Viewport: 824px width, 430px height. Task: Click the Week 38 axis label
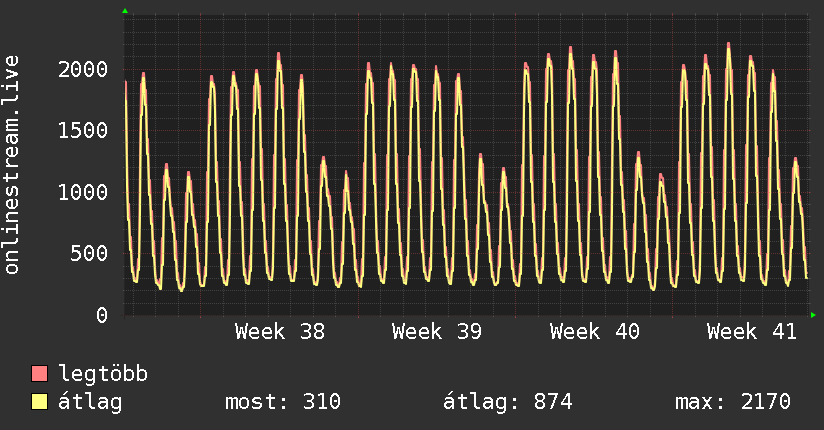click(x=280, y=332)
